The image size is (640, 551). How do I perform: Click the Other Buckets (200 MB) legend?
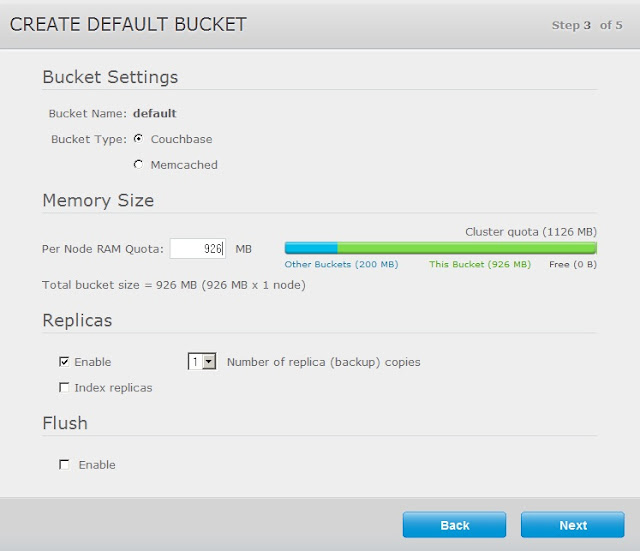tap(341, 264)
